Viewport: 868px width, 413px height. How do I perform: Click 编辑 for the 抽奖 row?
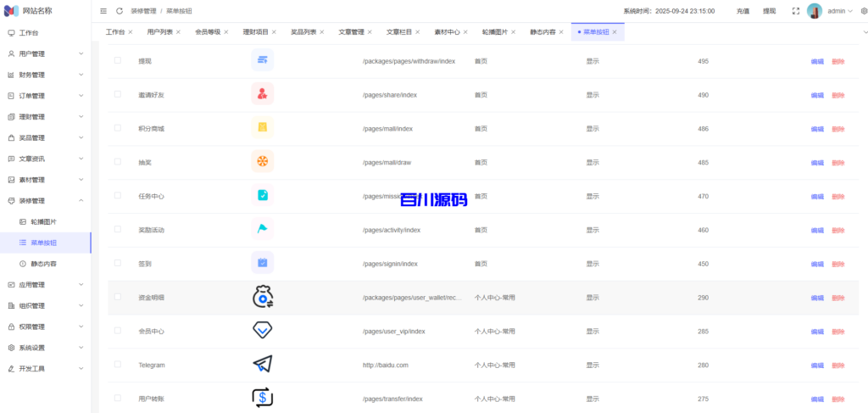pyautogui.click(x=817, y=162)
